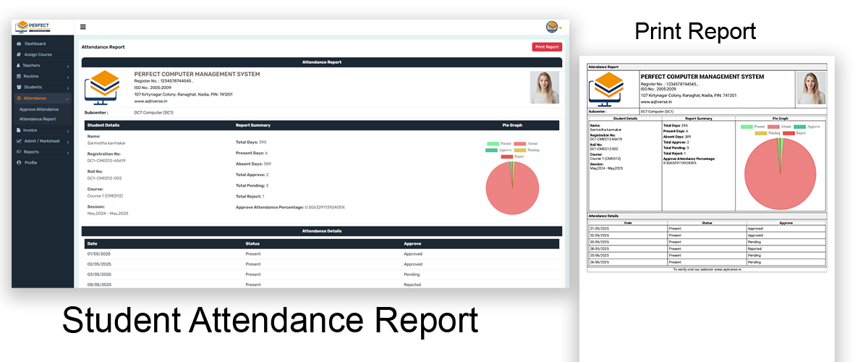Click the Print Report button
This screenshot has height=362, width=868.
tap(547, 47)
